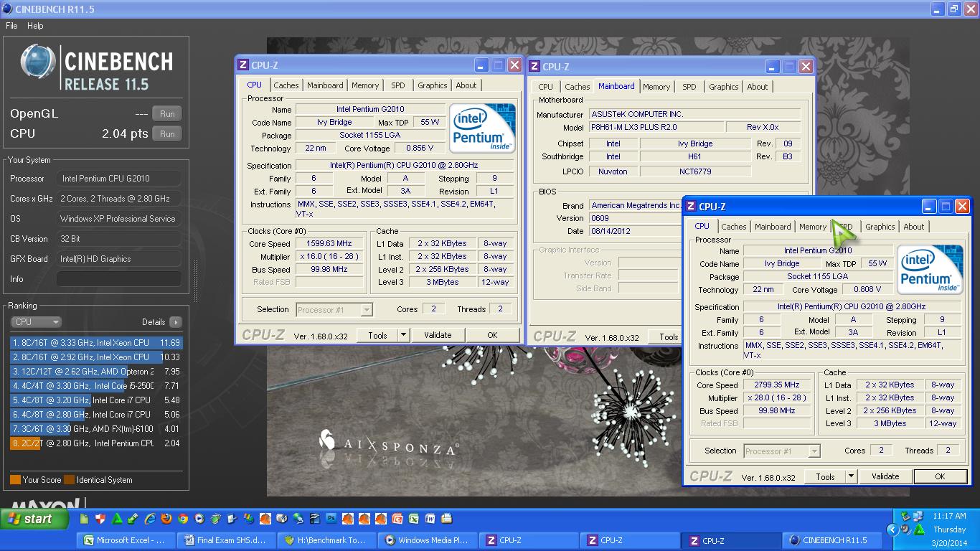The height and width of the screenshot is (551, 980).
Task: Run the OpenGL benchmark in Cinebench
Action: [167, 113]
